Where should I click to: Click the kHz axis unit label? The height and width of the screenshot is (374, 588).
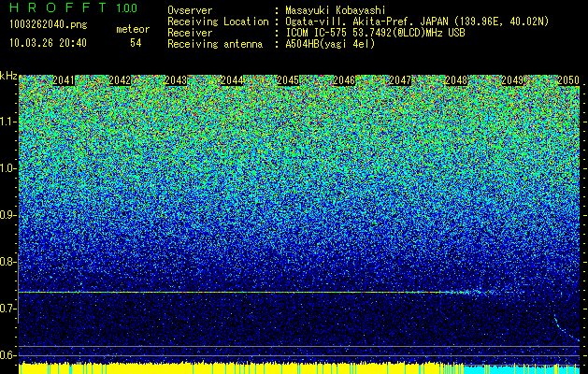coord(8,76)
